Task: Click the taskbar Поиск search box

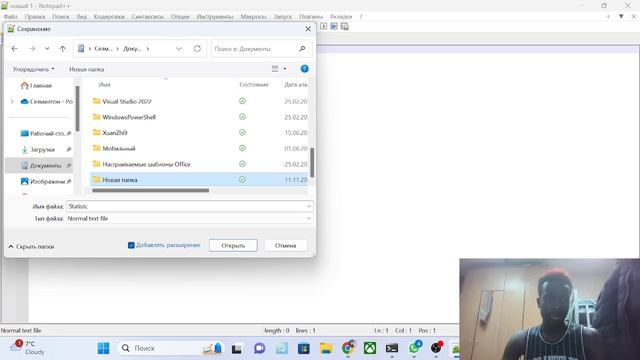Action: [170, 348]
